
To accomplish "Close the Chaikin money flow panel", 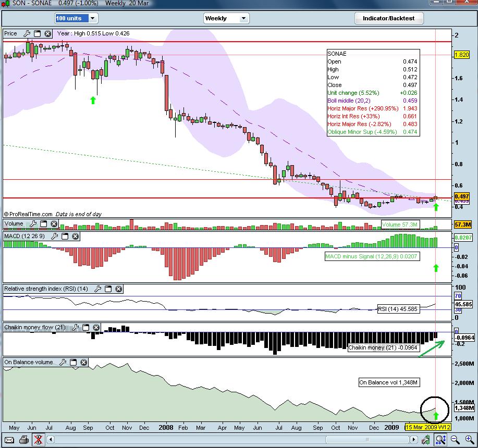I will (96, 327).
